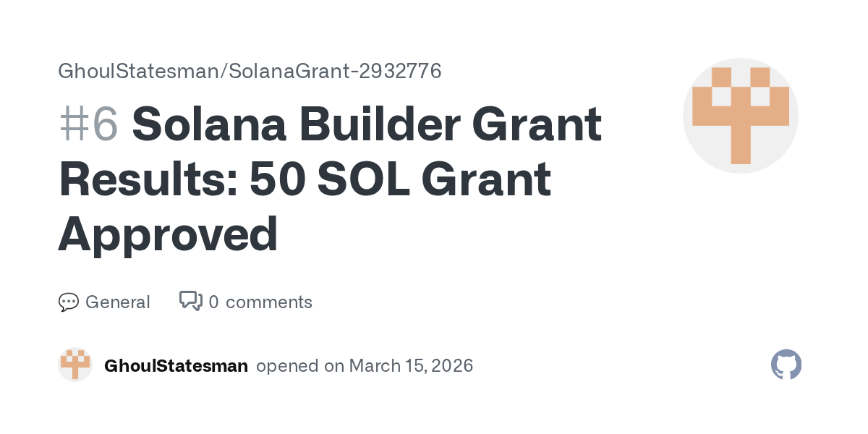
Task: Click the "0" comment count number
Action: [x=213, y=302]
